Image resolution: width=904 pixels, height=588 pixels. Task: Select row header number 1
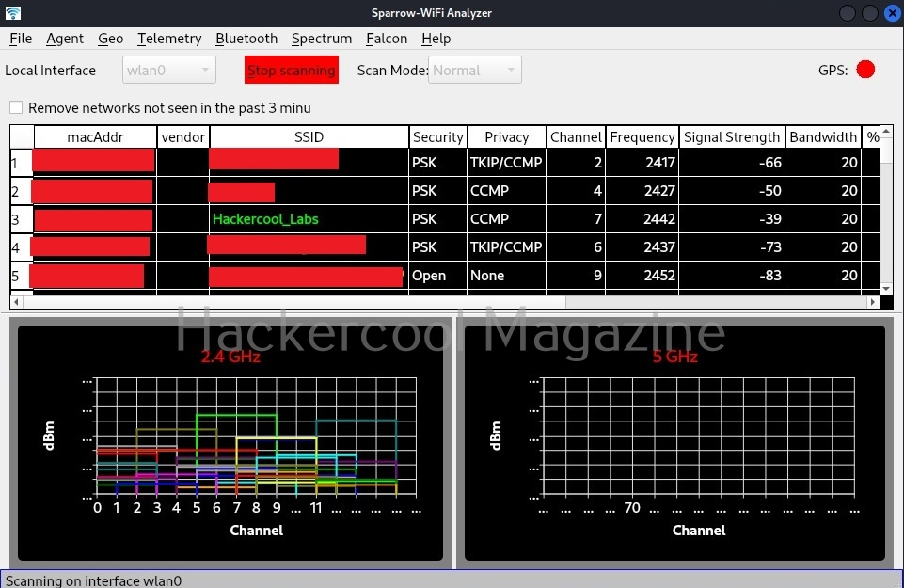[x=22, y=163]
